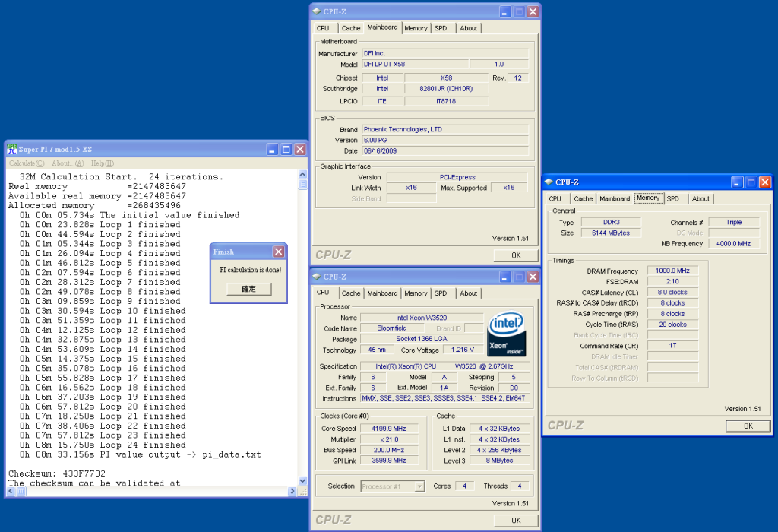778x532 pixels.
Task: Close the Finish dialog with X
Action: (279, 252)
